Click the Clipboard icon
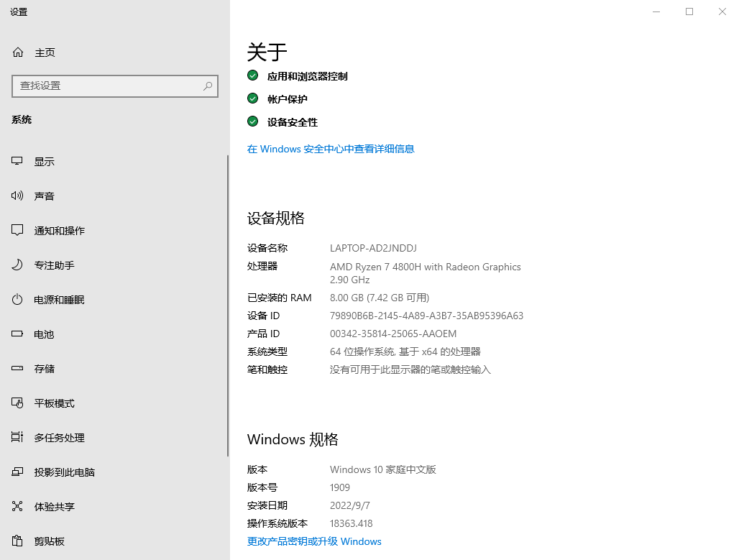This screenshot has width=739, height=560. click(17, 541)
